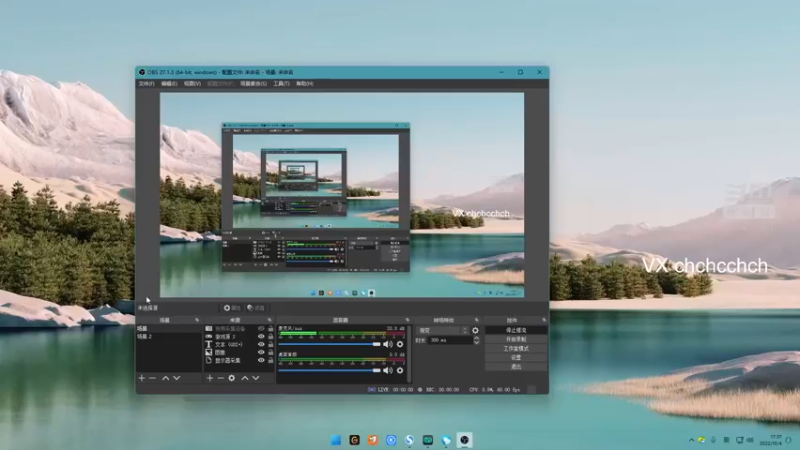Hide the 文本 (GDI+) source eye
The height and width of the screenshot is (450, 800).
click(x=261, y=344)
